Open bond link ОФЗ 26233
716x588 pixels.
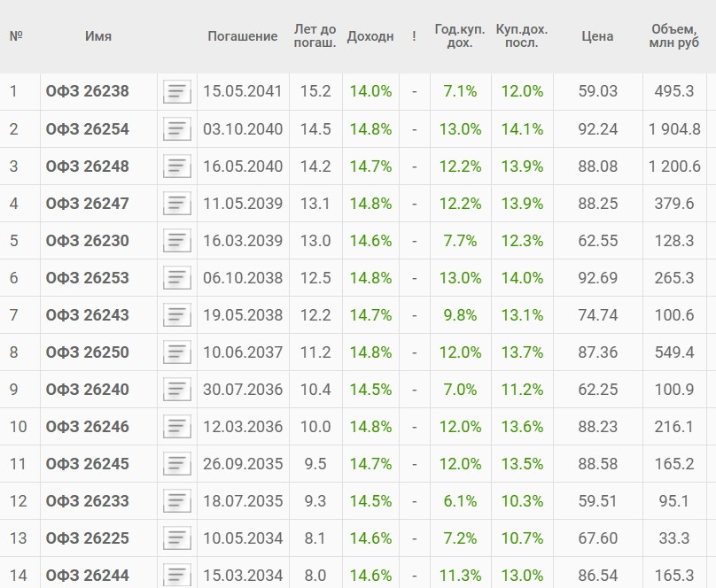[x=87, y=501]
